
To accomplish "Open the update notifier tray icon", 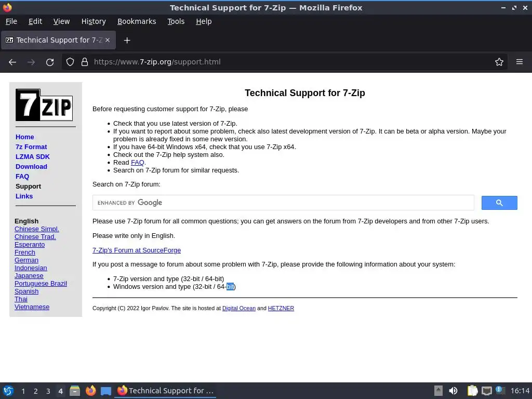I will (x=500, y=390).
